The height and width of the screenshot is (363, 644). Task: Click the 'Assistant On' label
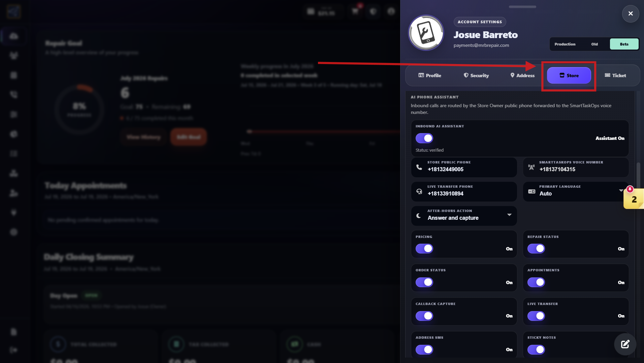click(610, 138)
